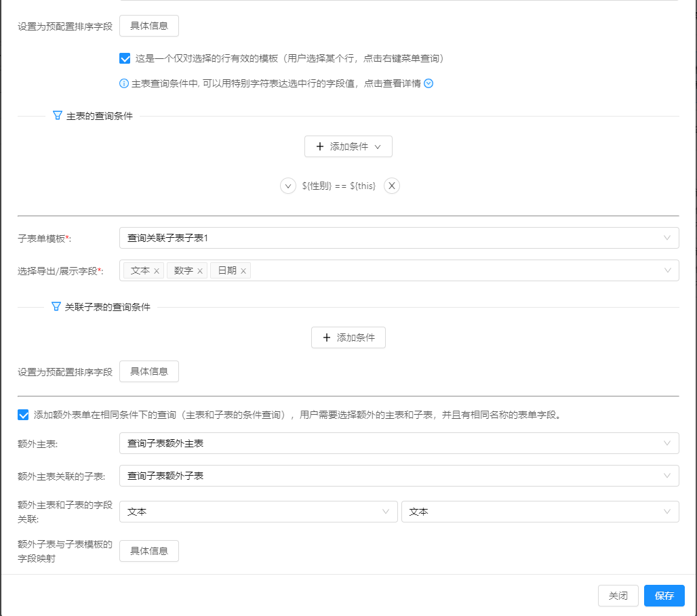
Task: Open the 子表单模板 dropdown showing 查询关联子表子表1
Action: (x=399, y=239)
